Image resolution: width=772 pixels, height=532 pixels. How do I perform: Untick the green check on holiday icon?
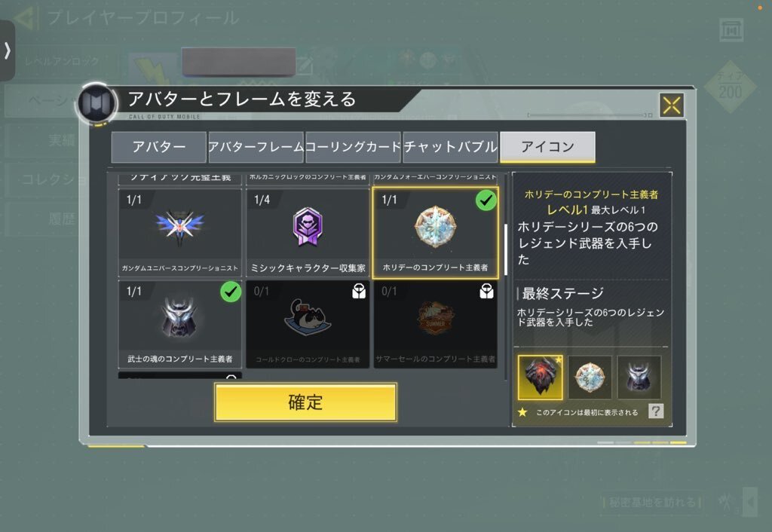click(486, 200)
